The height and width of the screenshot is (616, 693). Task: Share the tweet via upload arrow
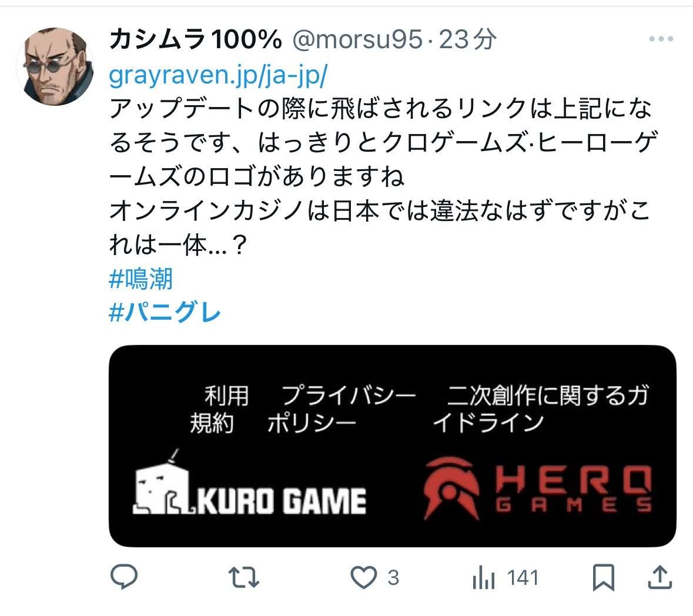coord(660,577)
